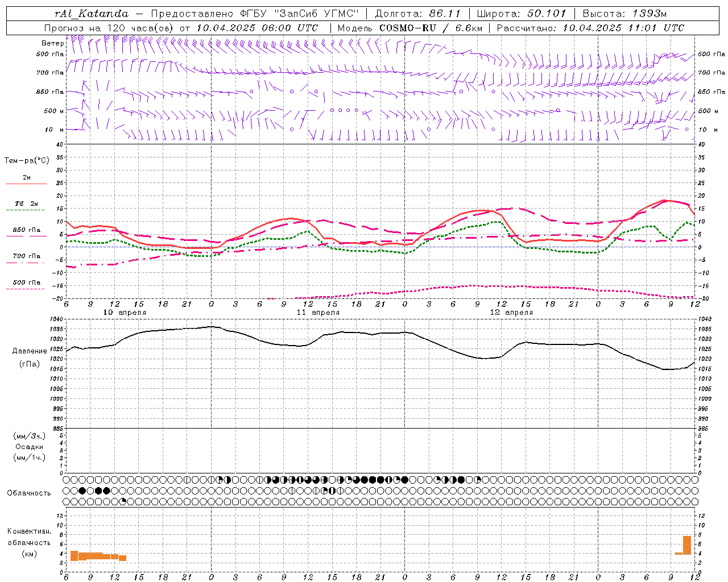Click the tallest orange convective cloud bar
The height and width of the screenshot is (582, 728).
(687, 545)
